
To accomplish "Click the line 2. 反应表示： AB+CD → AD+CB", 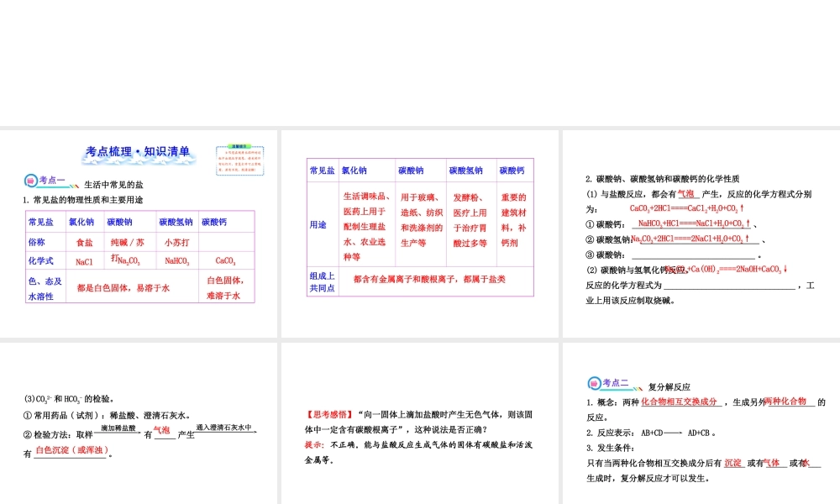I will pyautogui.click(x=651, y=433).
